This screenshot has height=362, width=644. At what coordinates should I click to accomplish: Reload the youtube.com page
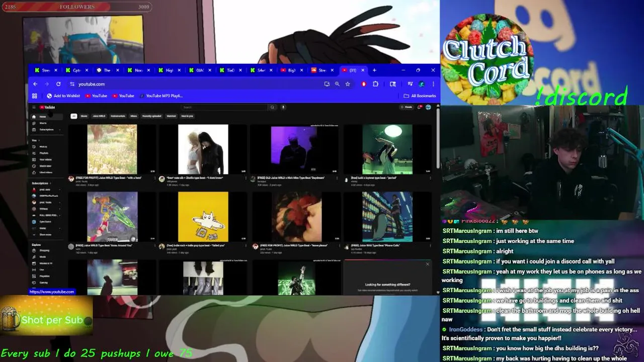(58, 84)
